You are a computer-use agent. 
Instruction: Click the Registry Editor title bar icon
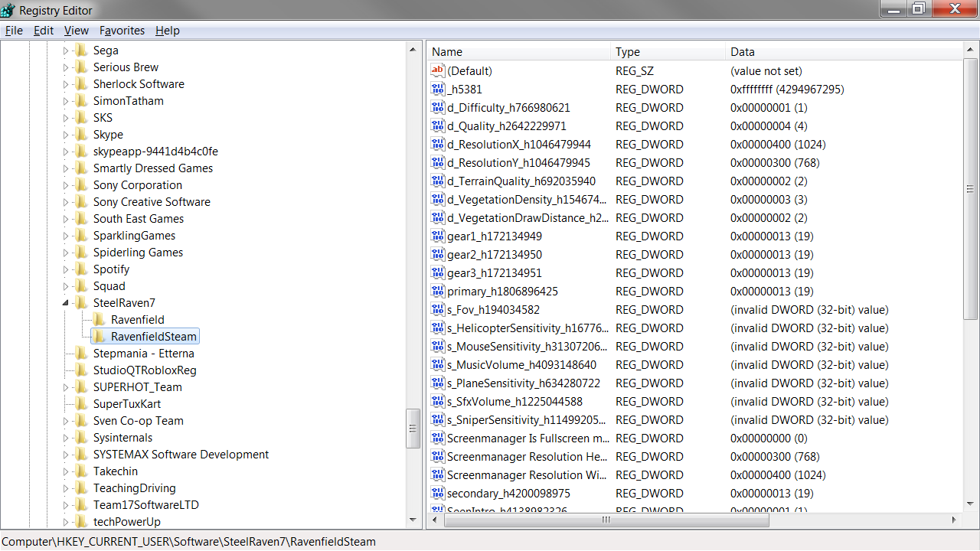pos(8,10)
